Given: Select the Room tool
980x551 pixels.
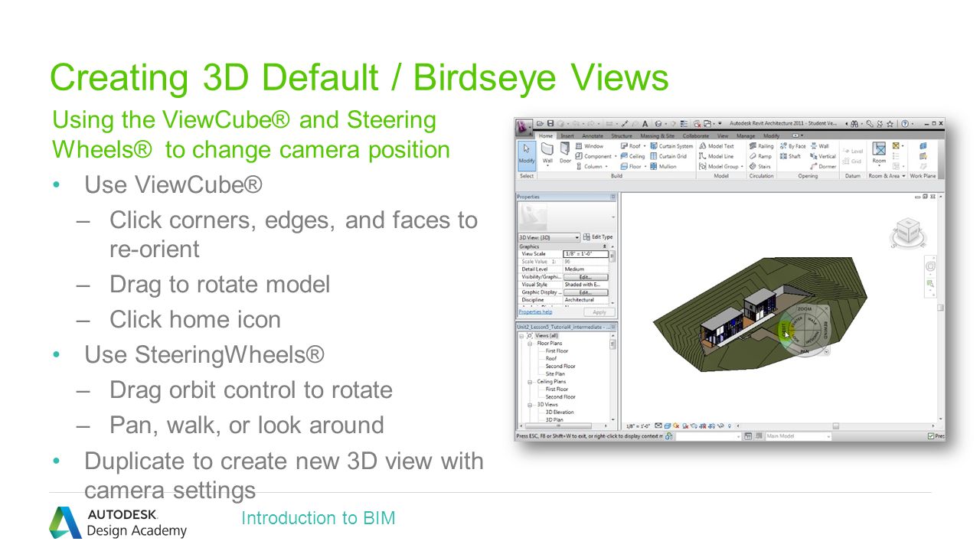Looking at the screenshot, I should pyautogui.click(x=879, y=152).
